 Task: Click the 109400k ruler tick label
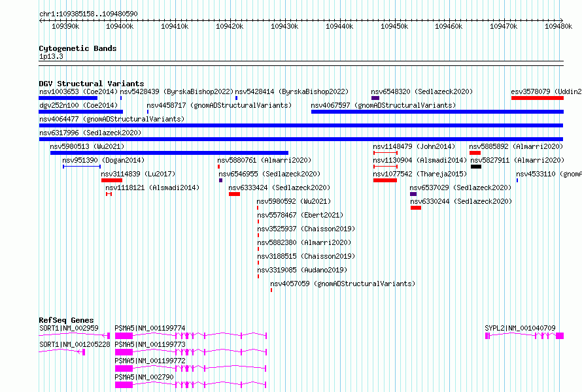(x=120, y=26)
